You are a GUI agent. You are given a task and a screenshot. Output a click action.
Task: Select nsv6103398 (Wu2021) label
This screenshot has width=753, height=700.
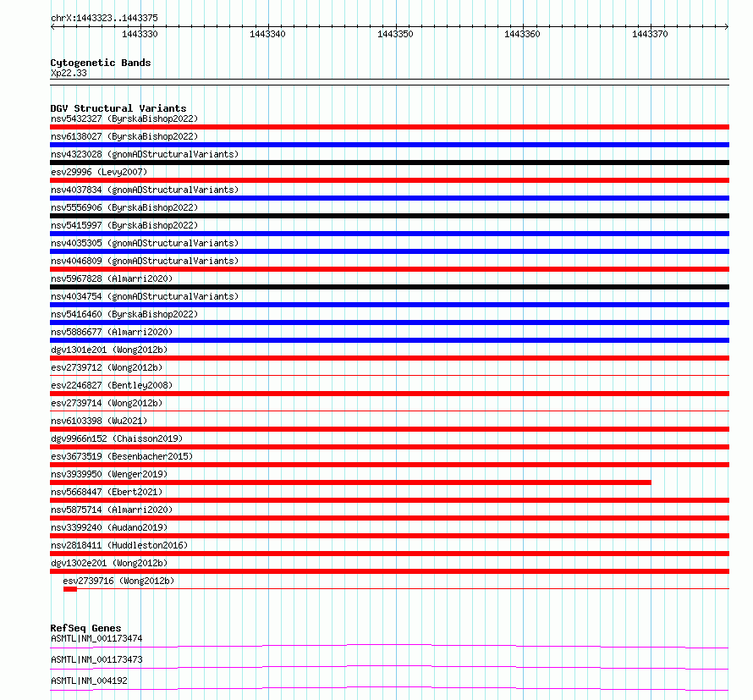pyautogui.click(x=99, y=421)
